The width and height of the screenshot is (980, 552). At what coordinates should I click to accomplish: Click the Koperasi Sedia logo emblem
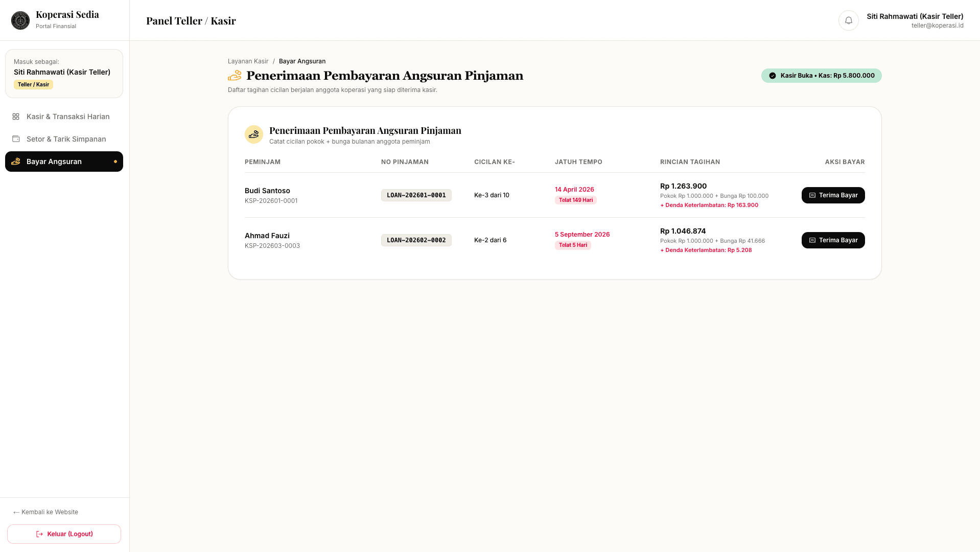(20, 20)
